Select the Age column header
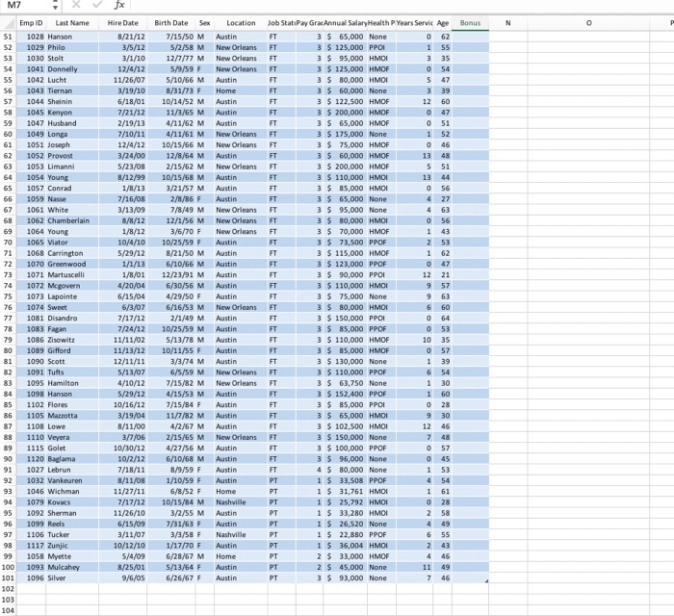Image resolution: width=674 pixels, height=616 pixels. (442, 23)
